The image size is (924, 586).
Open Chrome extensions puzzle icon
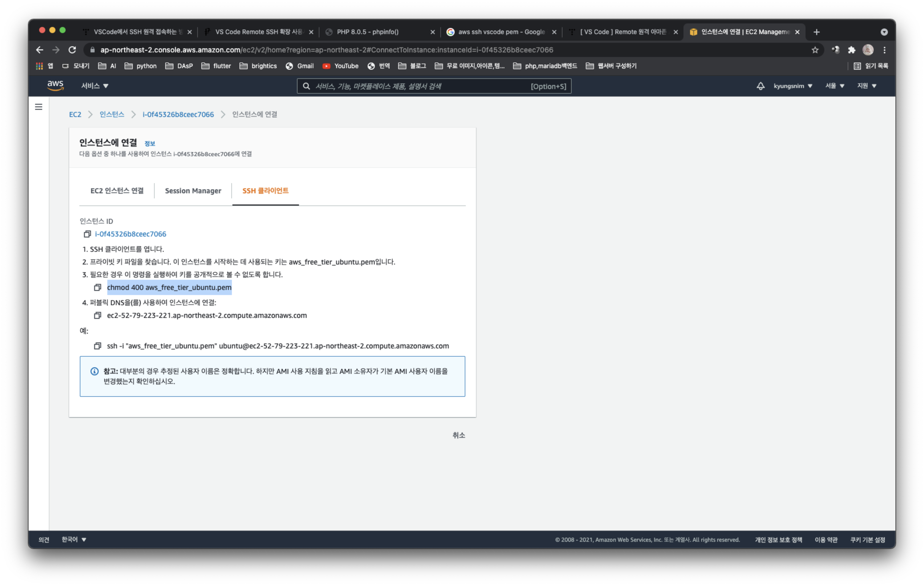(852, 50)
